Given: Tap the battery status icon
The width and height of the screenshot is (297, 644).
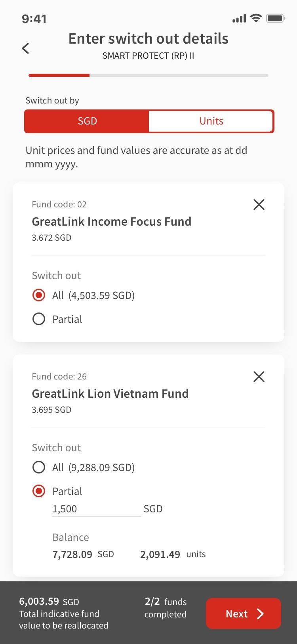Looking at the screenshot, I should coord(275,18).
